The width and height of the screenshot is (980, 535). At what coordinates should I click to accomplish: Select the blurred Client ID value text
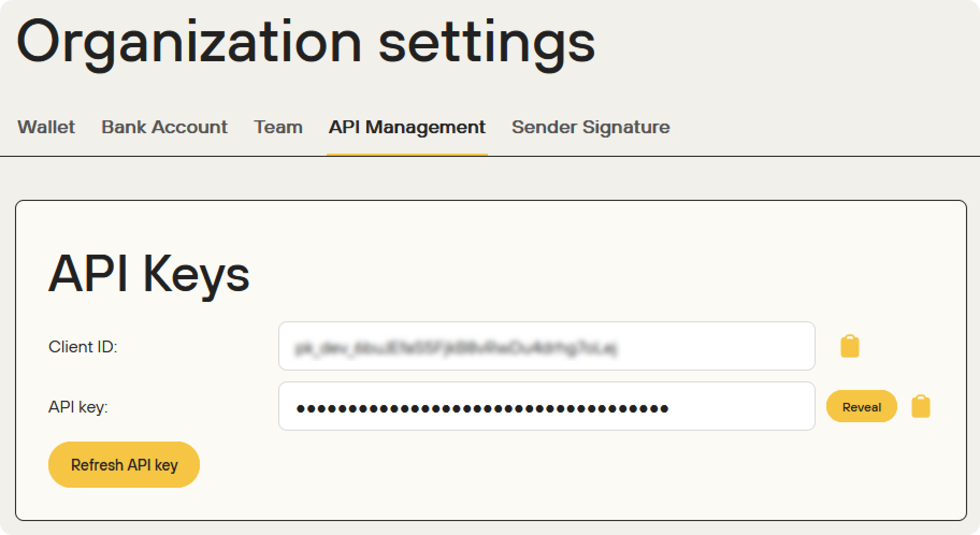point(456,348)
